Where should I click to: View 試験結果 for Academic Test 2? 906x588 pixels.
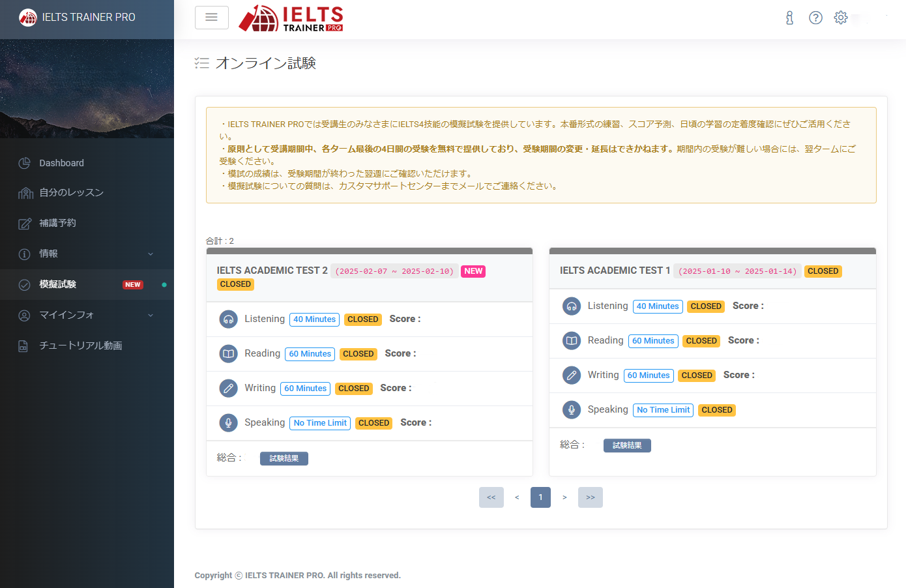click(284, 459)
